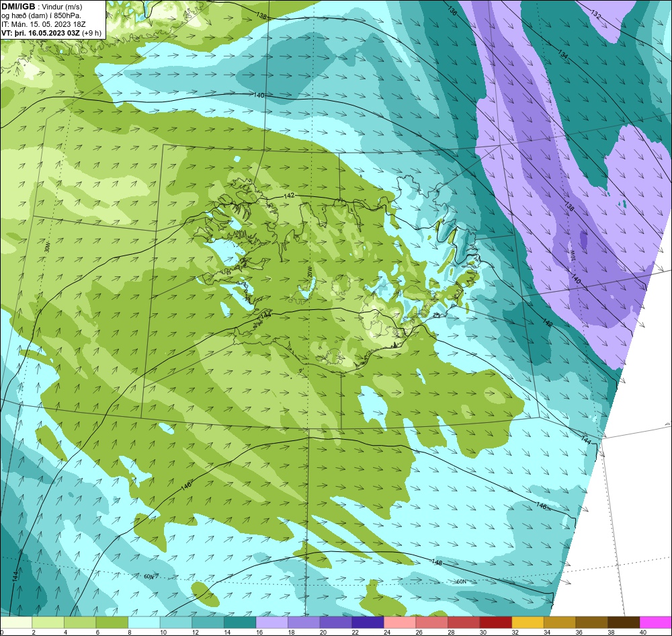Click the "142" contour label over northern Iceland
This screenshot has width=672, height=636.
pos(289,196)
